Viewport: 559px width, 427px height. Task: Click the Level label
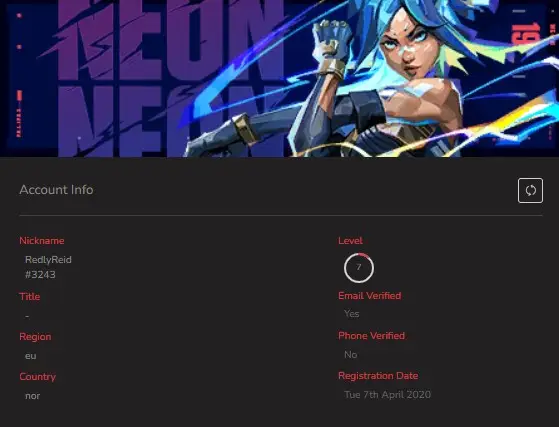click(x=350, y=241)
